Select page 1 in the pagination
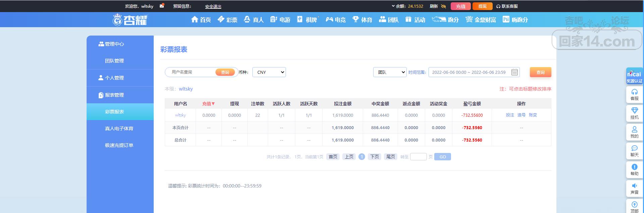Screen dimensions: 644x213 coord(362,157)
